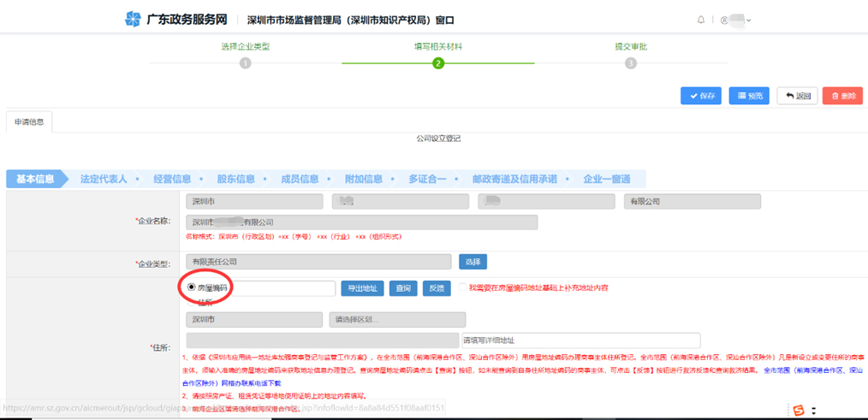Viewport: 868px width, 420px height.
Task: Click the notification bell icon
Action: [701, 20]
